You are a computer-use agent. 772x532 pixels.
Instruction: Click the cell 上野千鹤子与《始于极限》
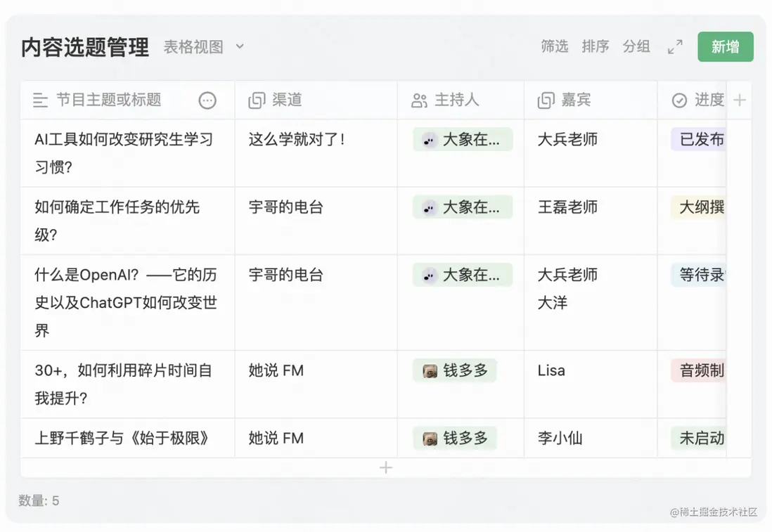point(122,439)
